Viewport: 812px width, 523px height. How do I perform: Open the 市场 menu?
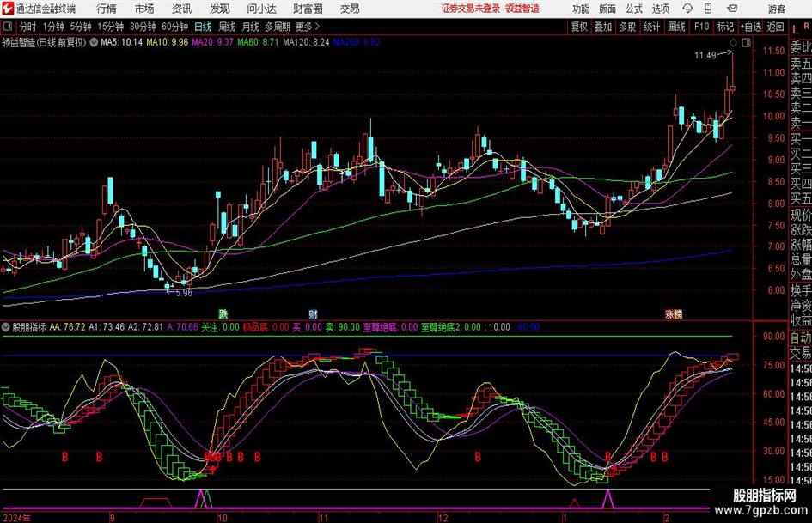click(x=144, y=9)
